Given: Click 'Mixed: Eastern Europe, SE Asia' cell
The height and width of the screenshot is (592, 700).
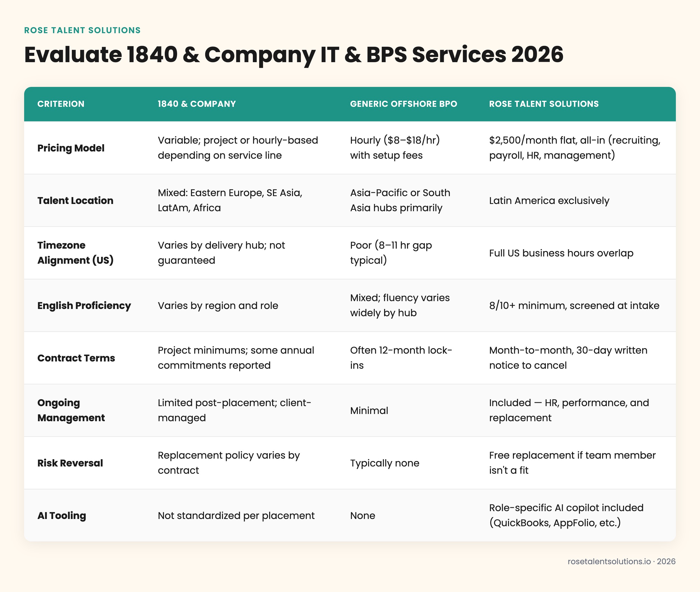Looking at the screenshot, I should pos(230,200).
